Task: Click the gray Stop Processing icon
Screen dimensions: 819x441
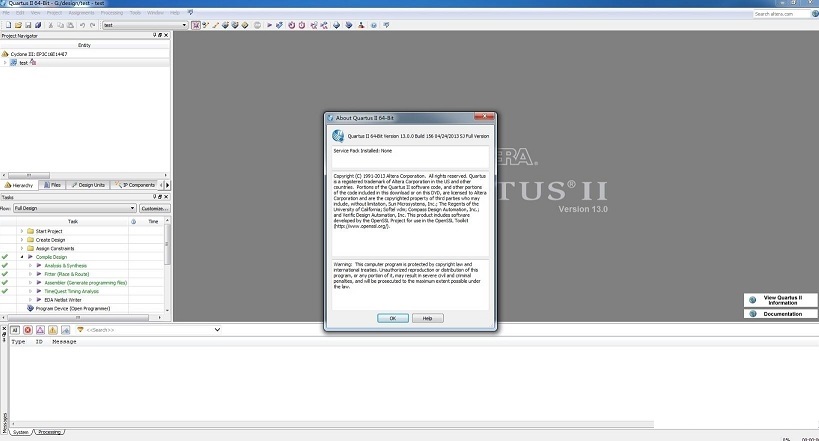Action: pyautogui.click(x=258, y=25)
